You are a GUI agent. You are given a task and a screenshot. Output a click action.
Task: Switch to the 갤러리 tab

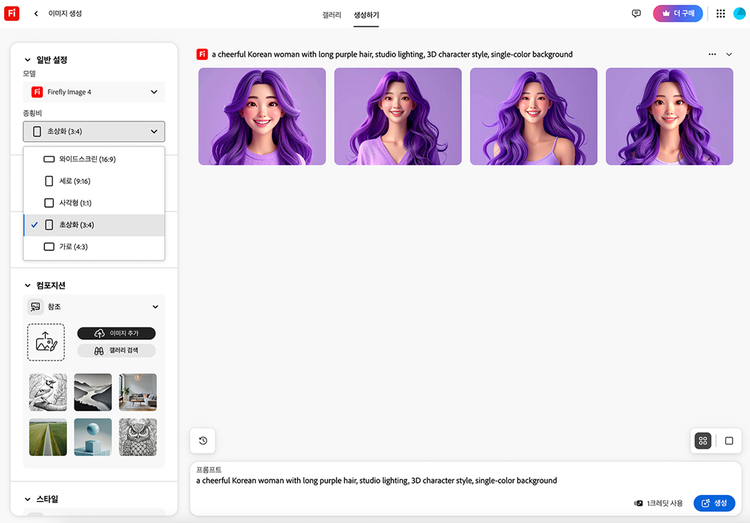[x=331, y=15]
